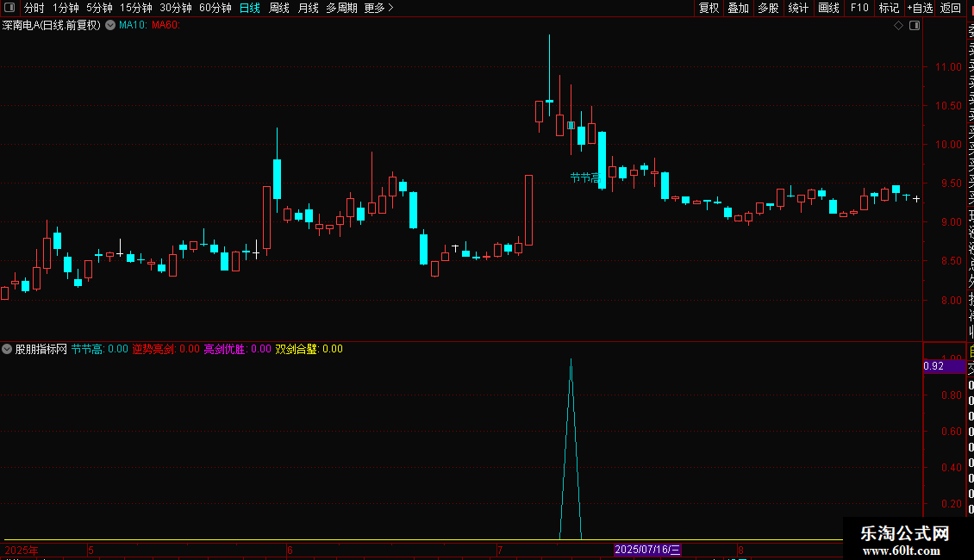Click the 股朋指标网 indicator name
Screen dimensions: 974x560
[41, 349]
